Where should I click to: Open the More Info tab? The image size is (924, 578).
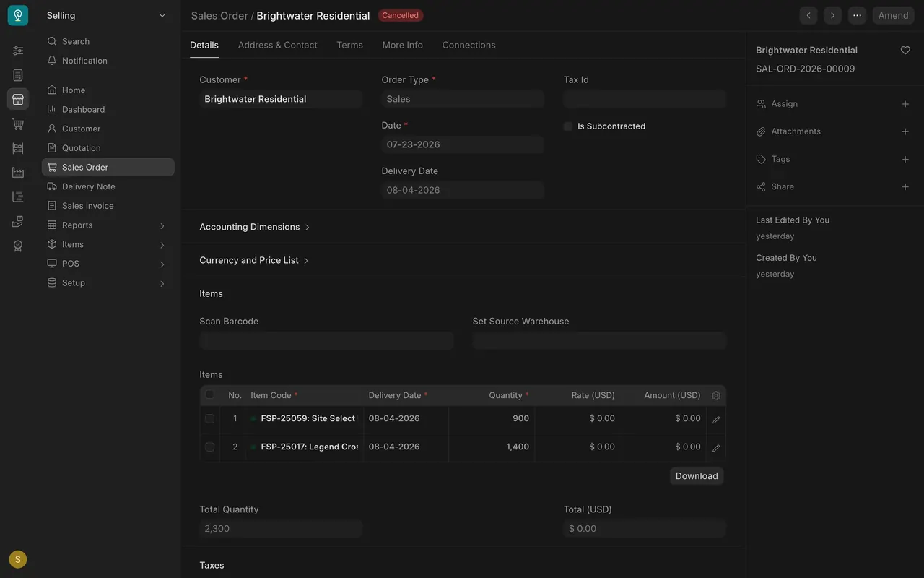pyautogui.click(x=403, y=45)
